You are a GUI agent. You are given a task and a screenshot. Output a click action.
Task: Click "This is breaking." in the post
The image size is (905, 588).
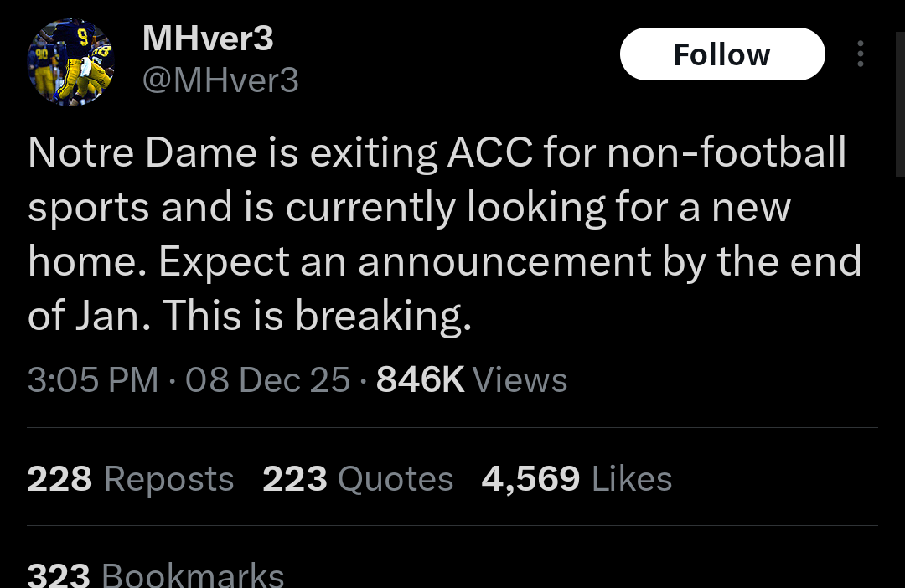tap(317, 316)
